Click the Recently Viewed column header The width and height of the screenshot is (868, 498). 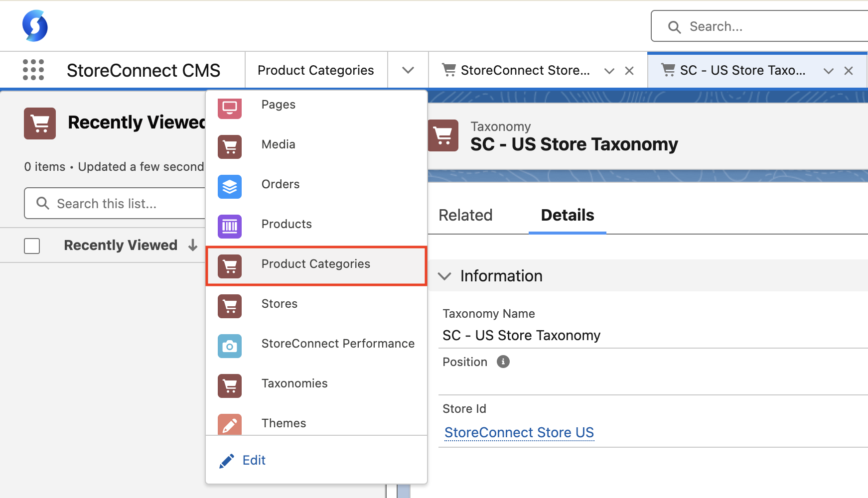[121, 245]
